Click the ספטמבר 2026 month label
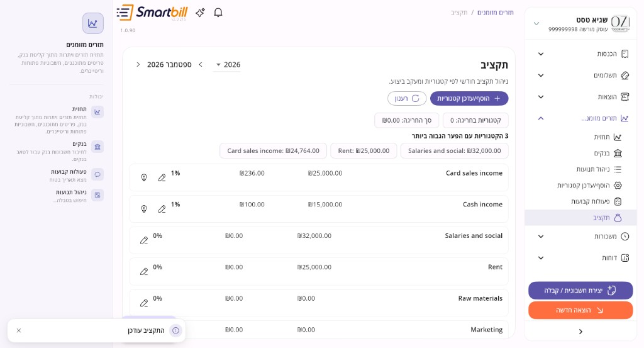The width and height of the screenshot is (644, 348). (x=169, y=65)
